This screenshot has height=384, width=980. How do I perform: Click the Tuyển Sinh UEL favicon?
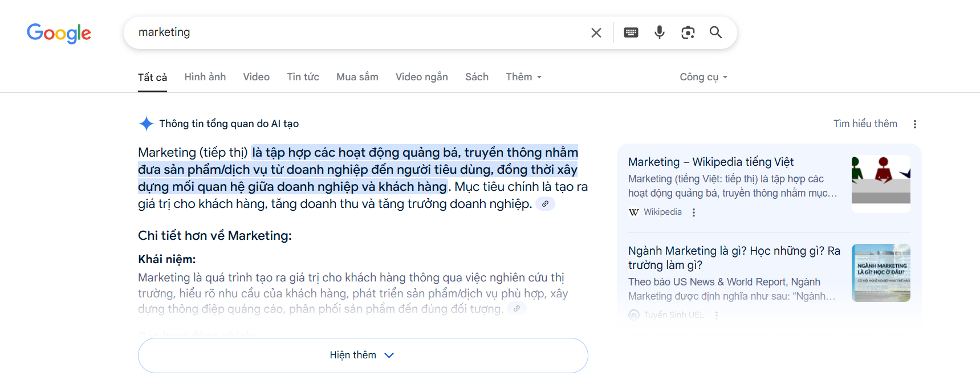pyautogui.click(x=634, y=314)
